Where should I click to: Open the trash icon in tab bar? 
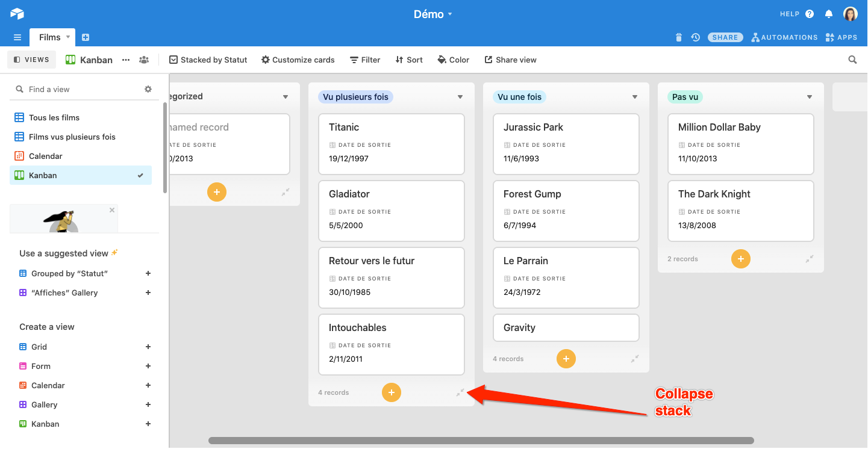679,37
